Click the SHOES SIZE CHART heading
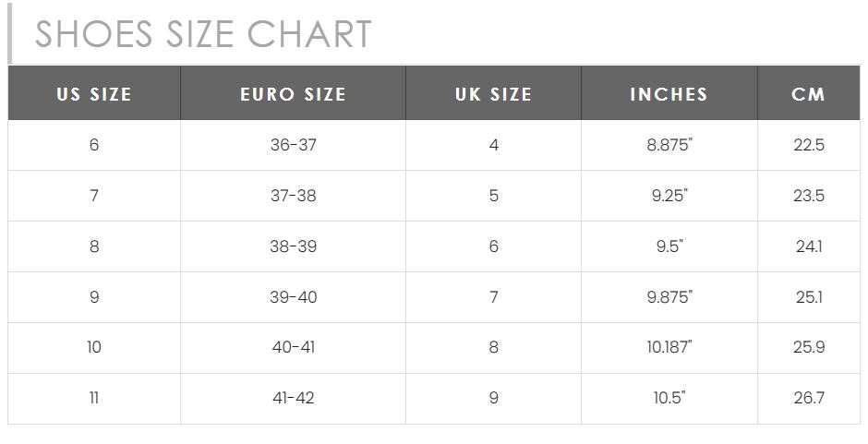 [203, 35]
